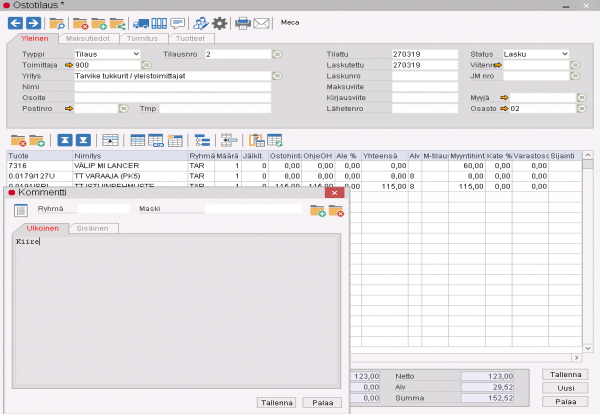
Task: Add row using the rows toolbar folder-plus icon
Action: pos(37,140)
